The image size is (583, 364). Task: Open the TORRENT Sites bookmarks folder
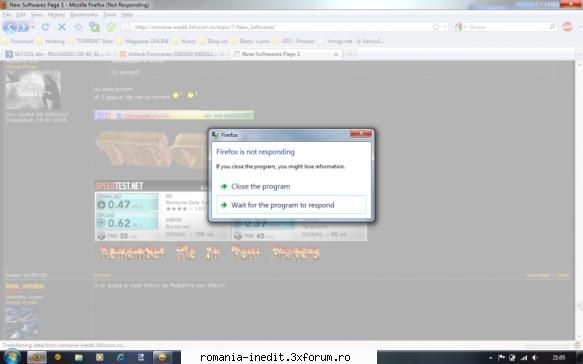[91, 41]
